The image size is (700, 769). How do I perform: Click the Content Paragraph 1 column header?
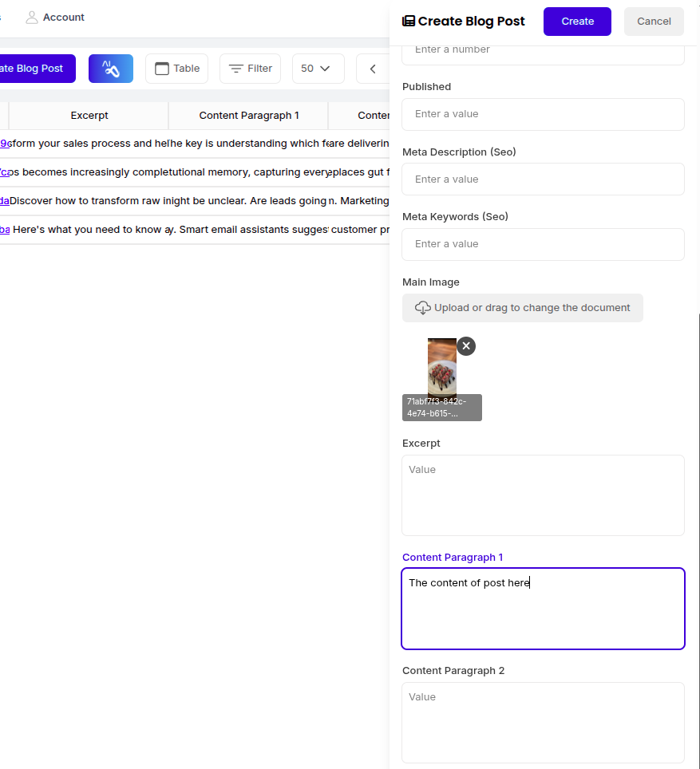248,116
